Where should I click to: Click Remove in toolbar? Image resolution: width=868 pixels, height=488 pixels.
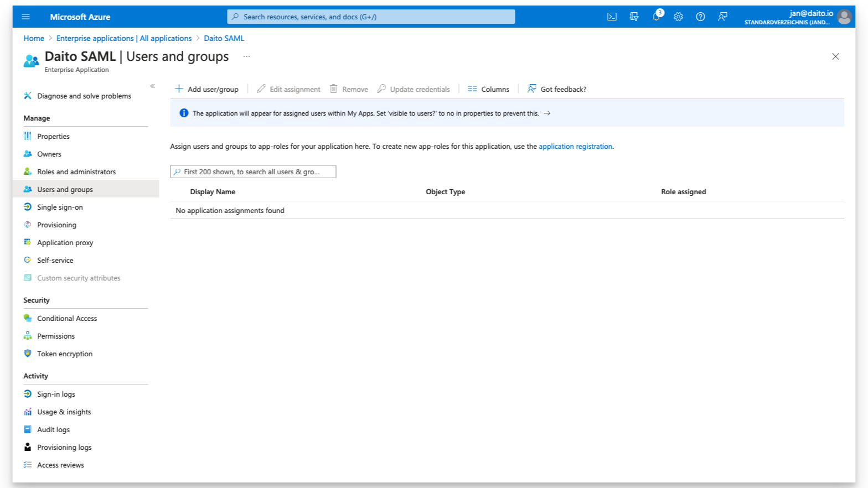click(x=349, y=89)
